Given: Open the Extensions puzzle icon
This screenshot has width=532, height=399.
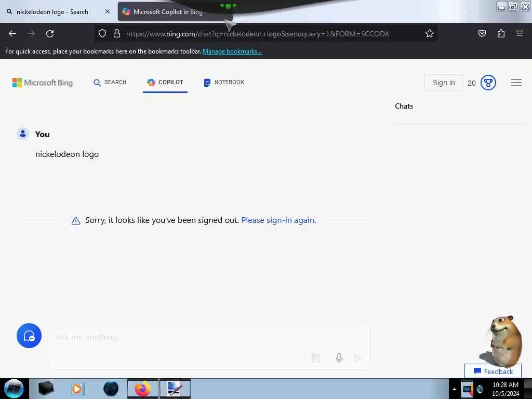Looking at the screenshot, I should point(501,33).
